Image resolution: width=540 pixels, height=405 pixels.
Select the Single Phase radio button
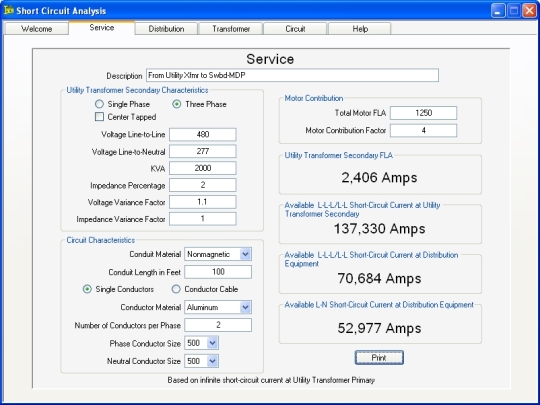pyautogui.click(x=99, y=104)
